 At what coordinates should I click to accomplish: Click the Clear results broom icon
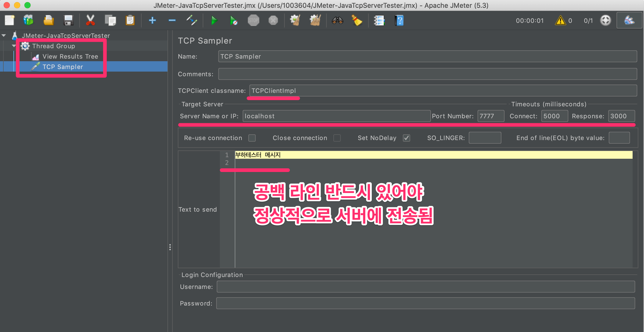(295, 20)
